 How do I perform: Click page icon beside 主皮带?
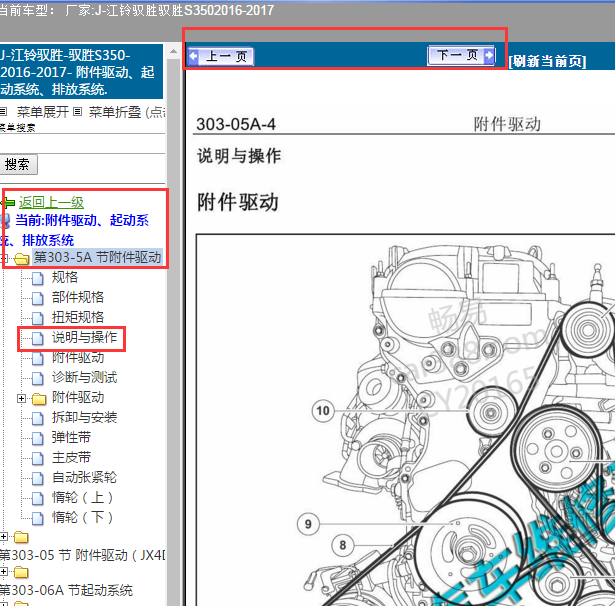[38, 459]
